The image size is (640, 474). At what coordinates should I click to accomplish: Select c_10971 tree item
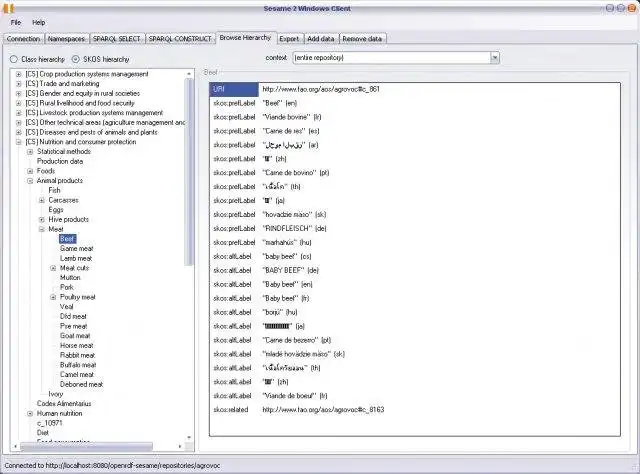click(49, 423)
